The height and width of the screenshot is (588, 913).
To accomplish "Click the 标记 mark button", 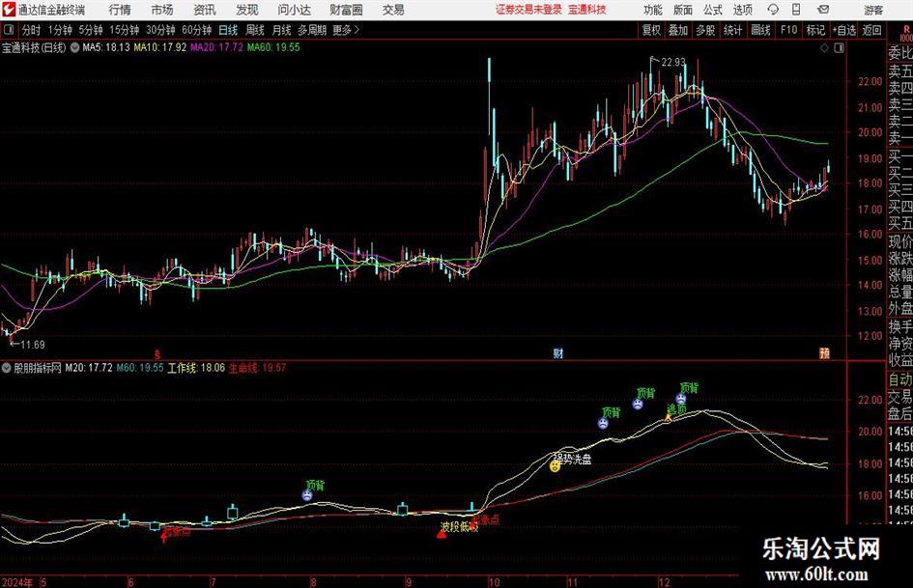I will point(815,30).
